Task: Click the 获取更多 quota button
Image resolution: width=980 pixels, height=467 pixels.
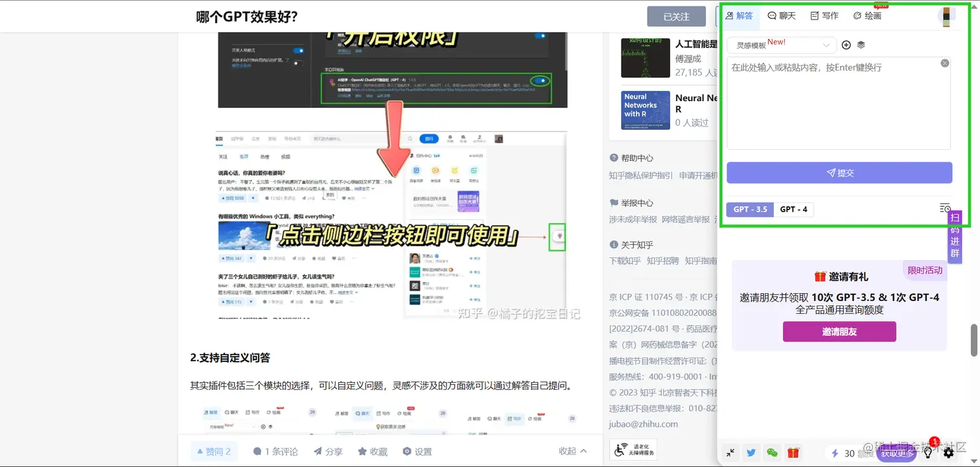Action: pos(896,453)
